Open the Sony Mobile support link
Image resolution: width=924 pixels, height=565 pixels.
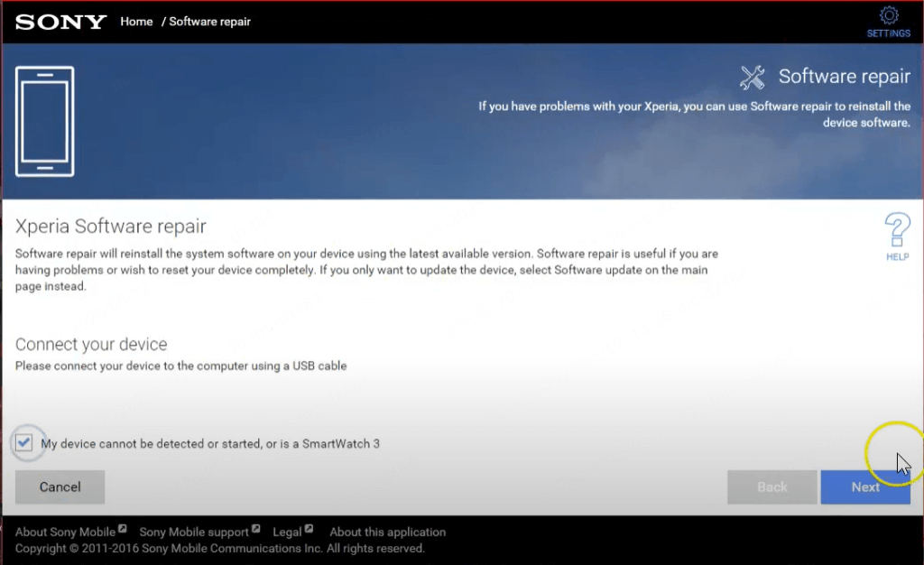coord(194,532)
